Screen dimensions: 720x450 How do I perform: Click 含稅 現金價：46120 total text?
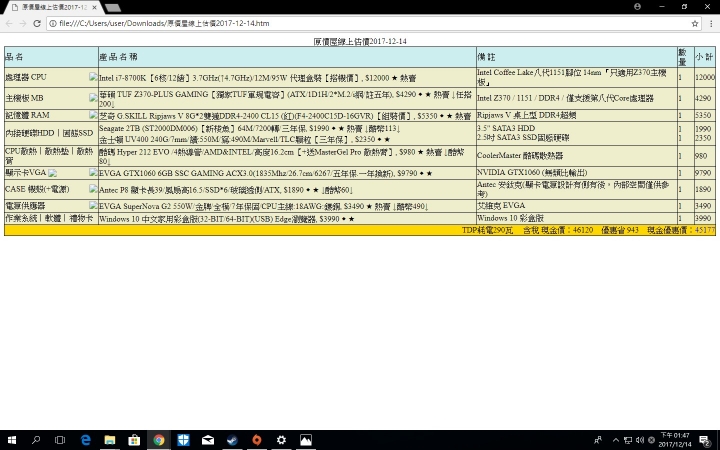click(x=558, y=230)
